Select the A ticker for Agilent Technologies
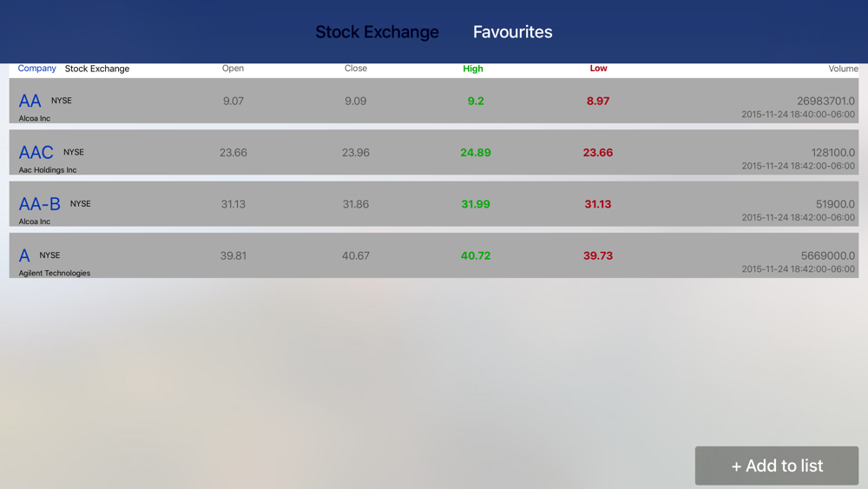Image resolution: width=868 pixels, height=489 pixels. pyautogui.click(x=24, y=255)
